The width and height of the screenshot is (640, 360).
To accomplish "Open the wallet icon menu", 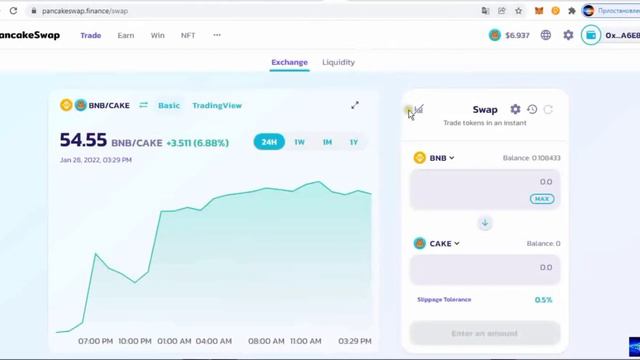I will coord(591,35).
